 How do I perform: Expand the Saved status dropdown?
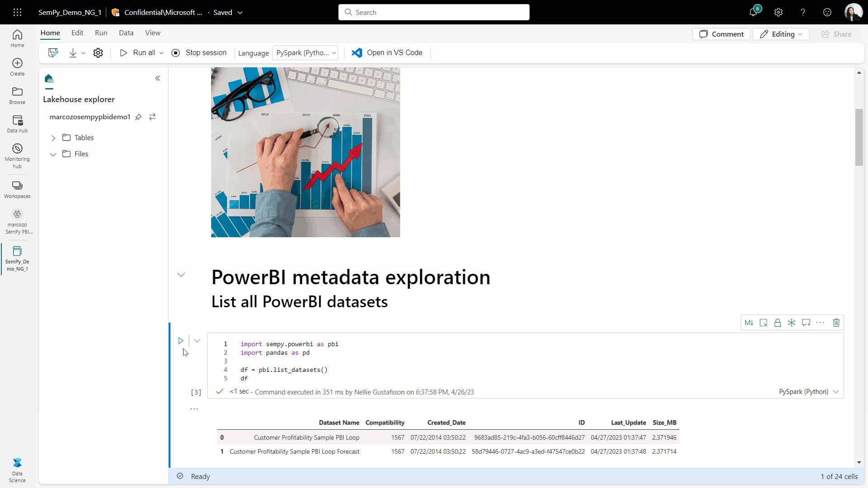point(240,13)
